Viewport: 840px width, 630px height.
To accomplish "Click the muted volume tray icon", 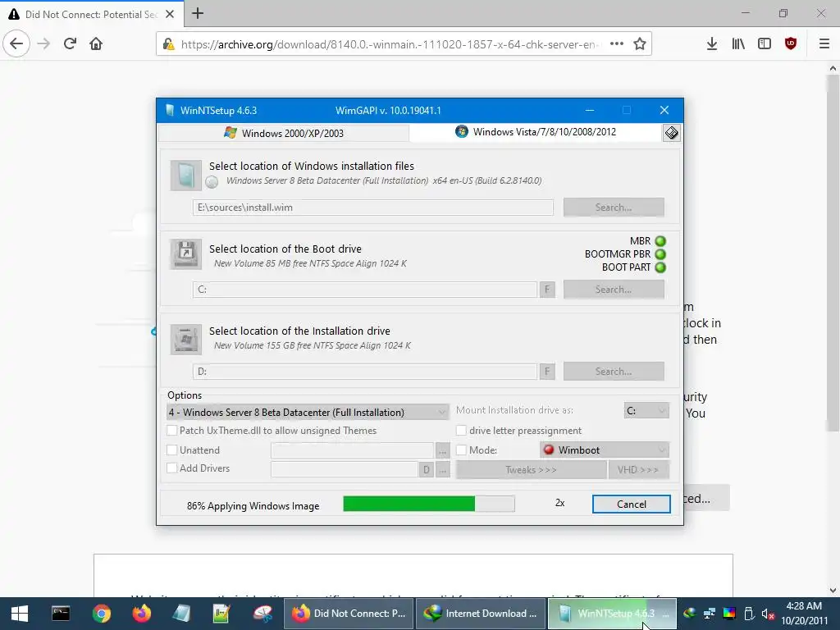I will point(768,614).
